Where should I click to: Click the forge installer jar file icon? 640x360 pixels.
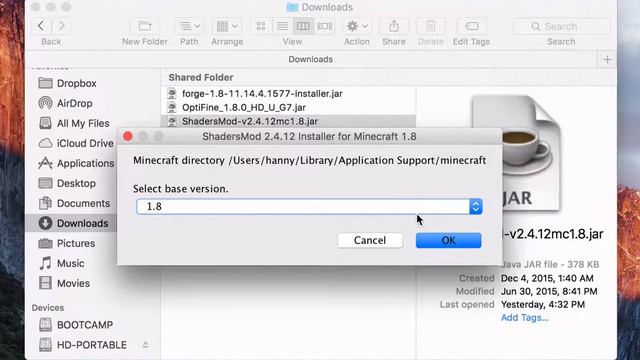(x=172, y=94)
